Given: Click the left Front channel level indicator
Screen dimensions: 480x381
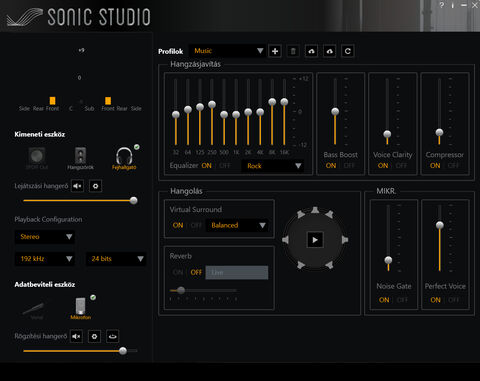Looking at the screenshot, I should point(52,101).
